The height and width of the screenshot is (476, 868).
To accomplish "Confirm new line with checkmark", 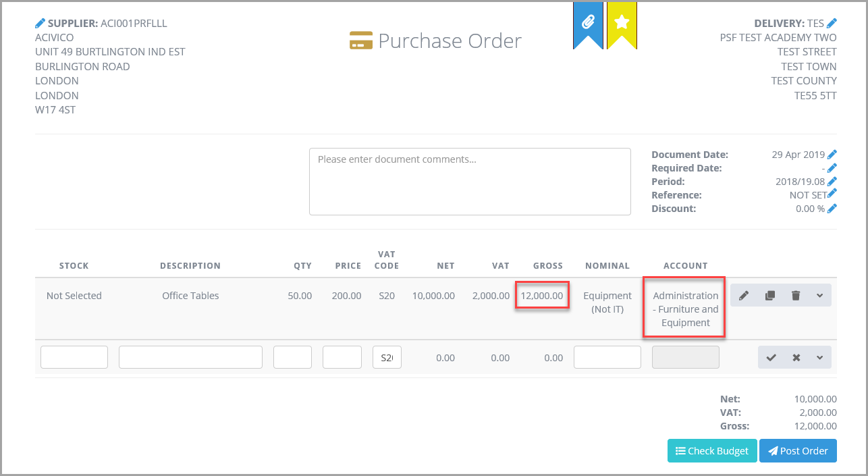I will pos(771,358).
